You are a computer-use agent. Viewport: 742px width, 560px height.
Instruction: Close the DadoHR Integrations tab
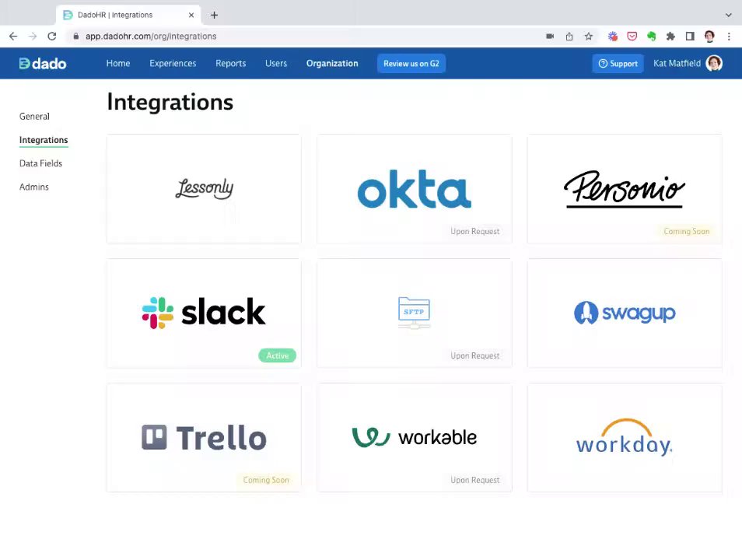point(191,15)
